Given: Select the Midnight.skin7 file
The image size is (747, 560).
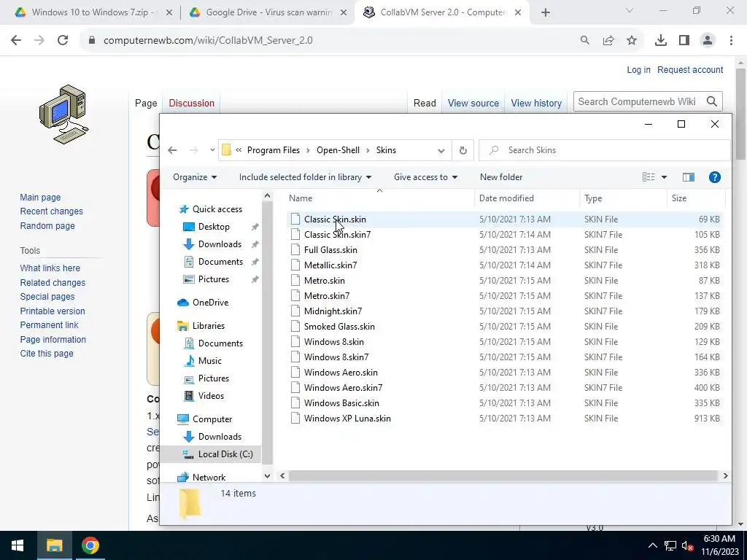Looking at the screenshot, I should [x=333, y=311].
